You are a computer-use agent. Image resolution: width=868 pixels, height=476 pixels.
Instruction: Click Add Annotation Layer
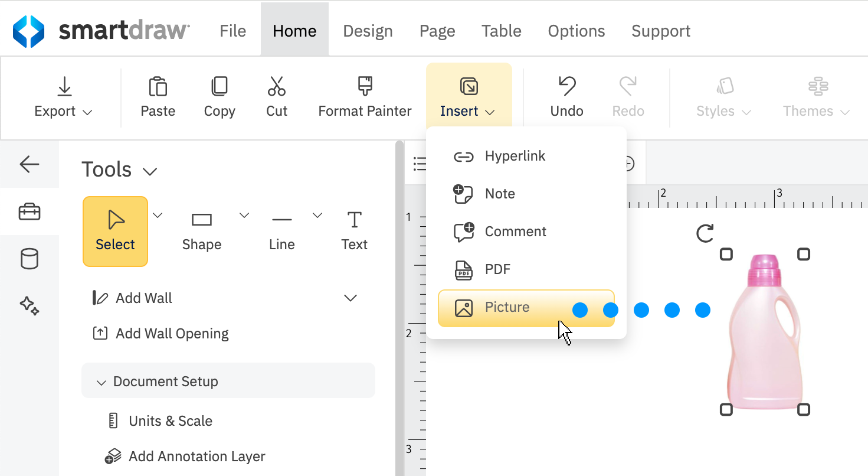click(x=196, y=457)
